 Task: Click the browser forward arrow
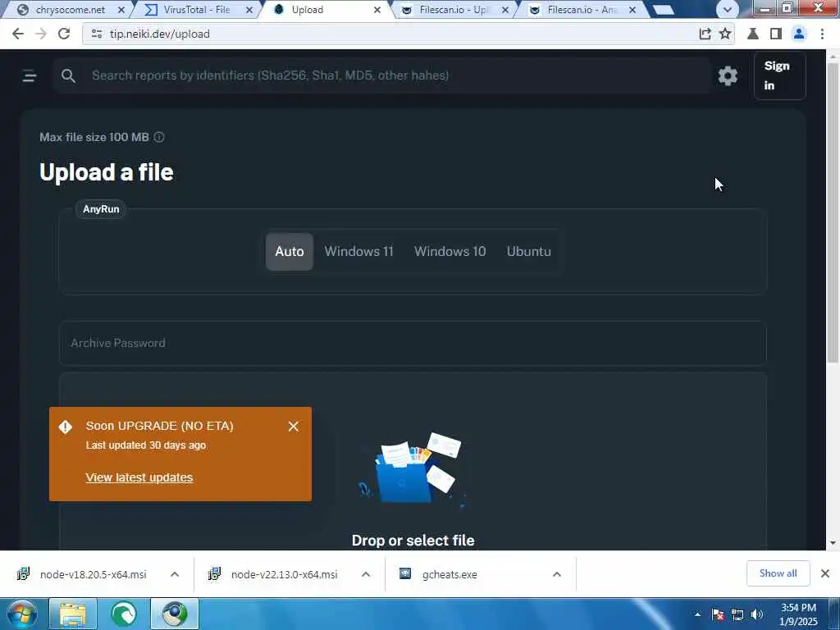pyautogui.click(x=41, y=34)
